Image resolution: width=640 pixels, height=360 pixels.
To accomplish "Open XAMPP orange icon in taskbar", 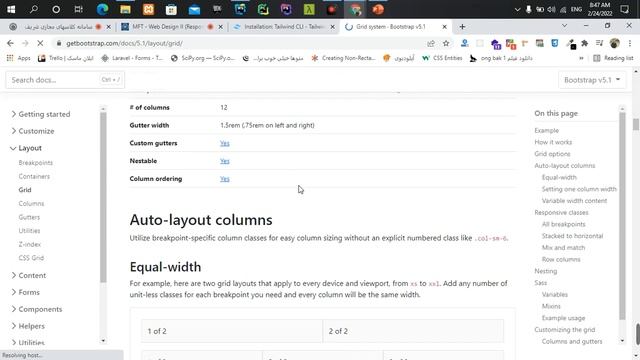I will click(x=148, y=9).
